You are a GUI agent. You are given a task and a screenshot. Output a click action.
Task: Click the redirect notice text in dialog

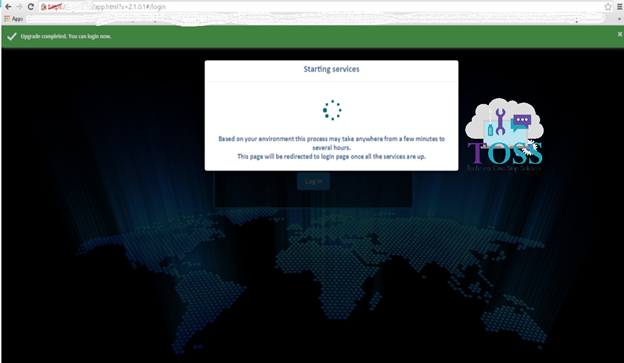[332, 156]
